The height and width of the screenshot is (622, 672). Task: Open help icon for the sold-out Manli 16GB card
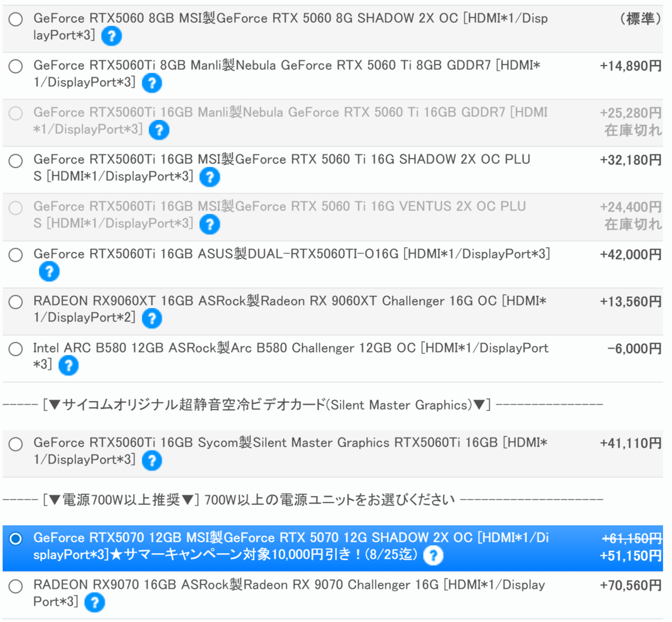(x=158, y=130)
